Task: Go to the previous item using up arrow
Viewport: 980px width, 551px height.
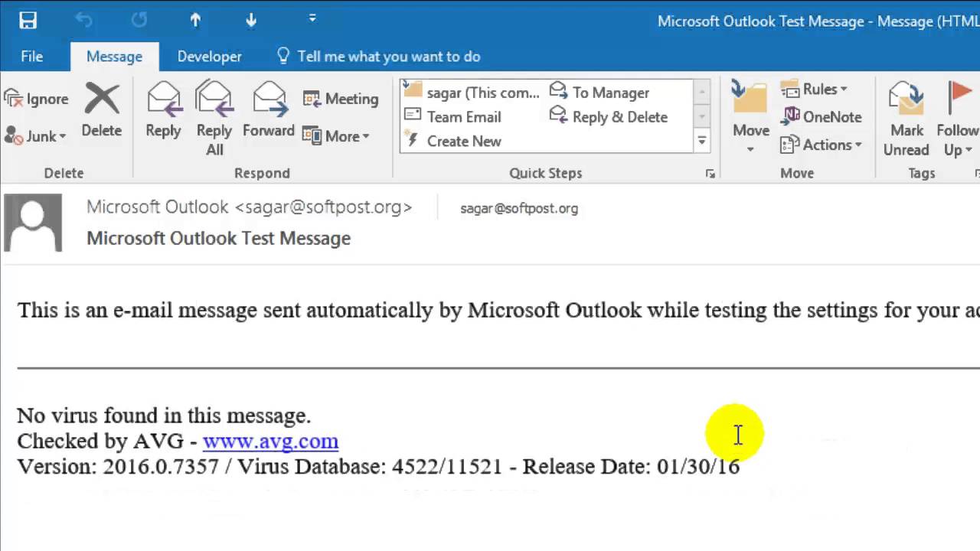Action: pos(195,21)
